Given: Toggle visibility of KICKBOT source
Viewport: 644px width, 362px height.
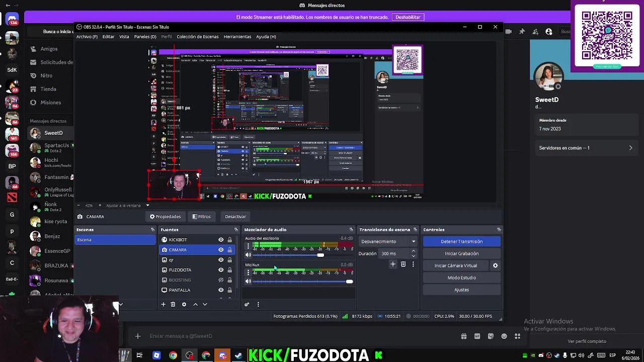Looking at the screenshot, I should [x=221, y=240].
